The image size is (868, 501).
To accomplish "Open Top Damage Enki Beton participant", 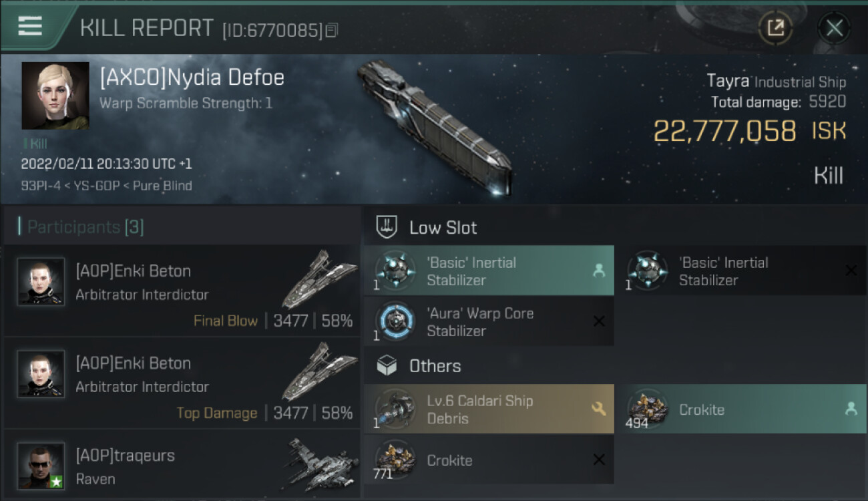I will pyautogui.click(x=182, y=383).
